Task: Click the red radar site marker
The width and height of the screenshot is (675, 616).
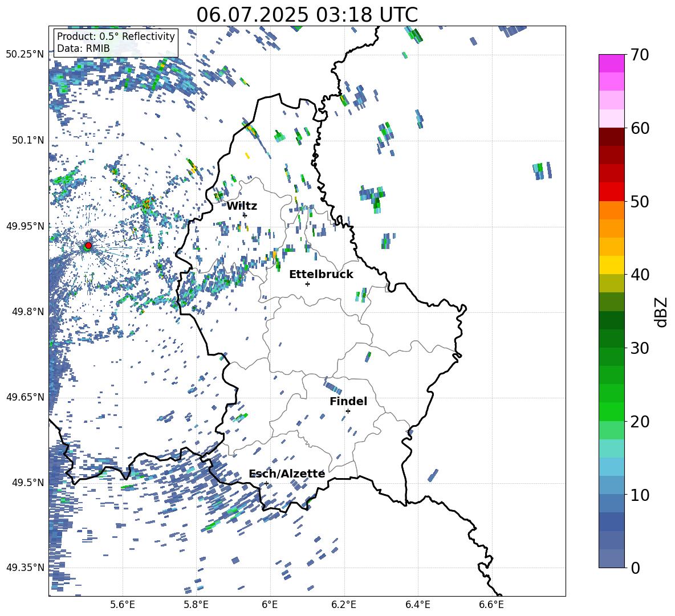Action: tap(88, 245)
